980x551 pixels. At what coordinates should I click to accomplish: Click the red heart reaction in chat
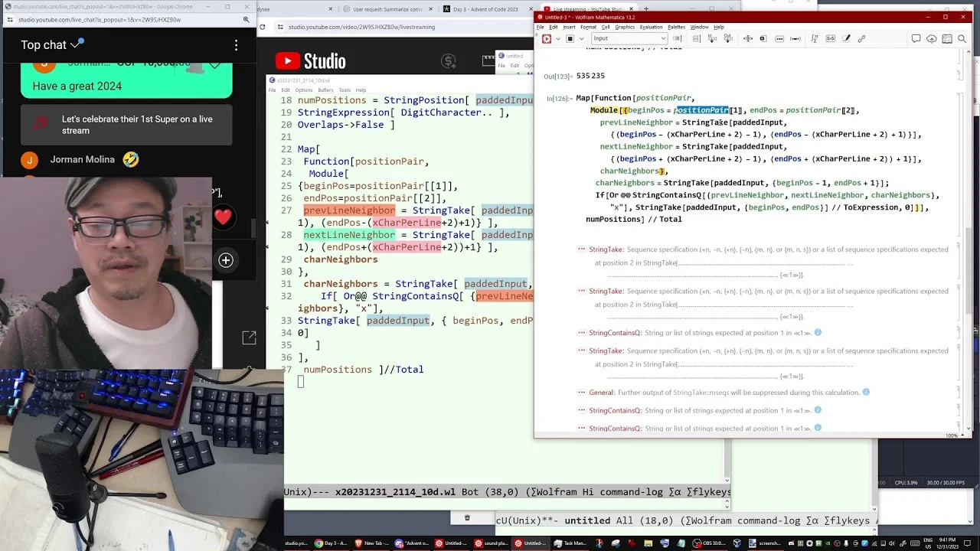[223, 217]
